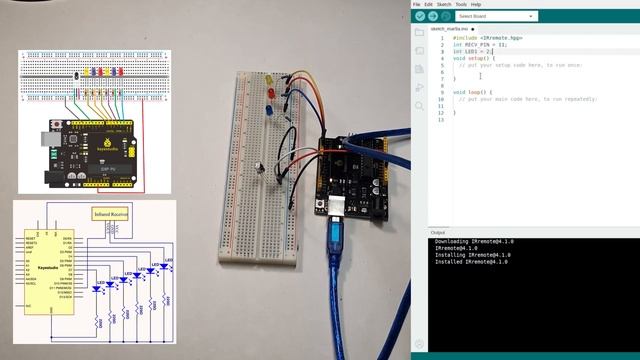Viewport: 640px width, 360px height.
Task: Open the Debug sidebar icon
Action: [x=419, y=87]
